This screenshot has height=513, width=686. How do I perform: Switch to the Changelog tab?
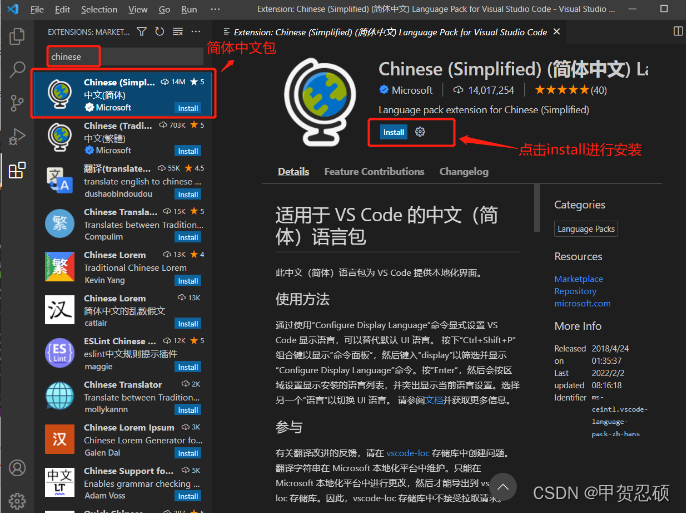click(464, 171)
